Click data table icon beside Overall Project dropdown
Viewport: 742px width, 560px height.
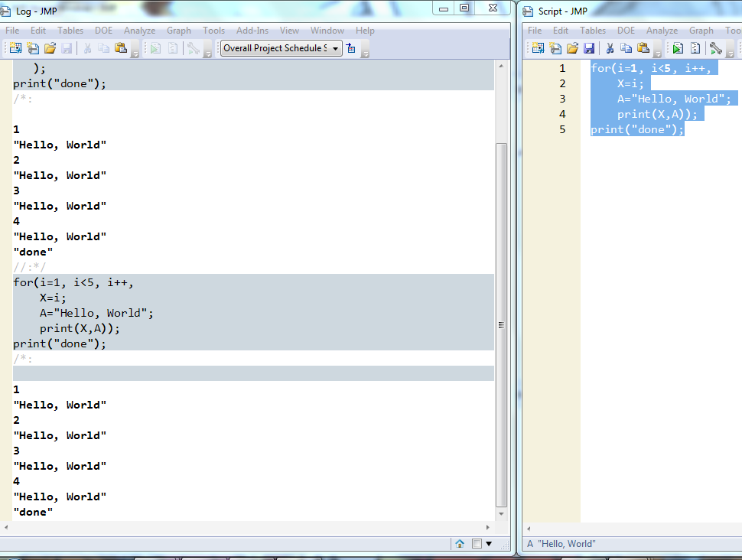(x=350, y=47)
